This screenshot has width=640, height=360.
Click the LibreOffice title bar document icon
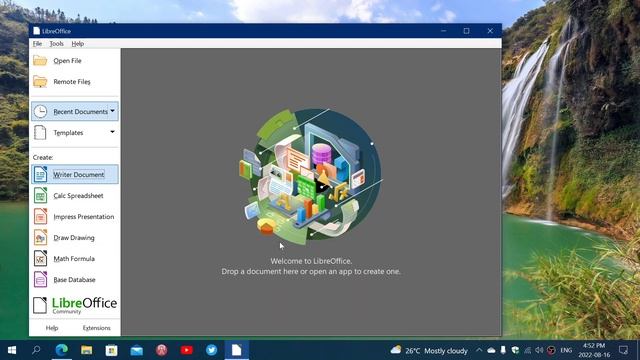(36, 31)
